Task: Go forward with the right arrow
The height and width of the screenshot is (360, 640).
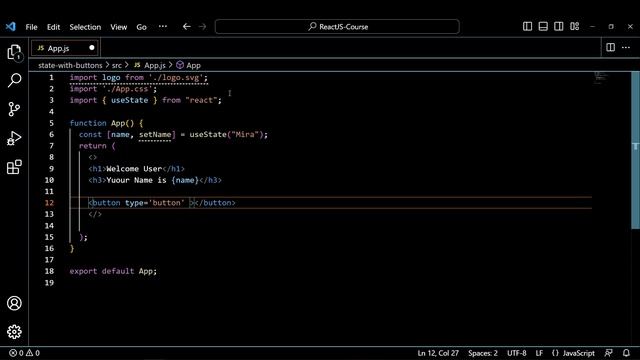Action: pos(202,27)
